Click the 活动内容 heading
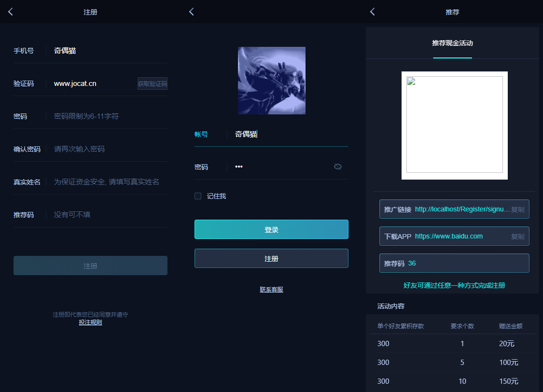The image size is (543, 392). coord(390,306)
